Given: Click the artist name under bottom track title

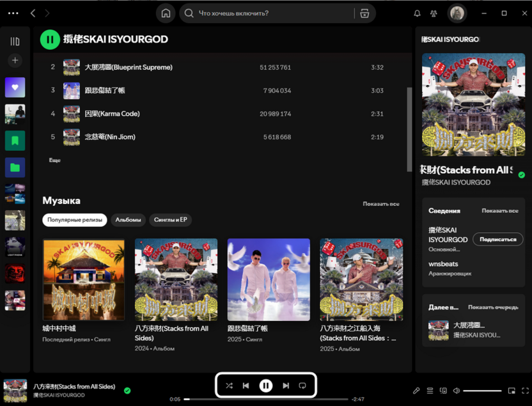Looking at the screenshot, I should coord(59,395).
